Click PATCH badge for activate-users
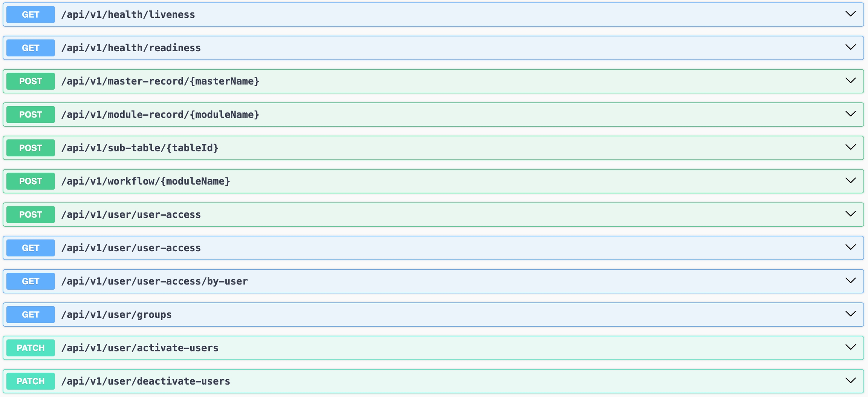The height and width of the screenshot is (397, 868). [x=31, y=348]
